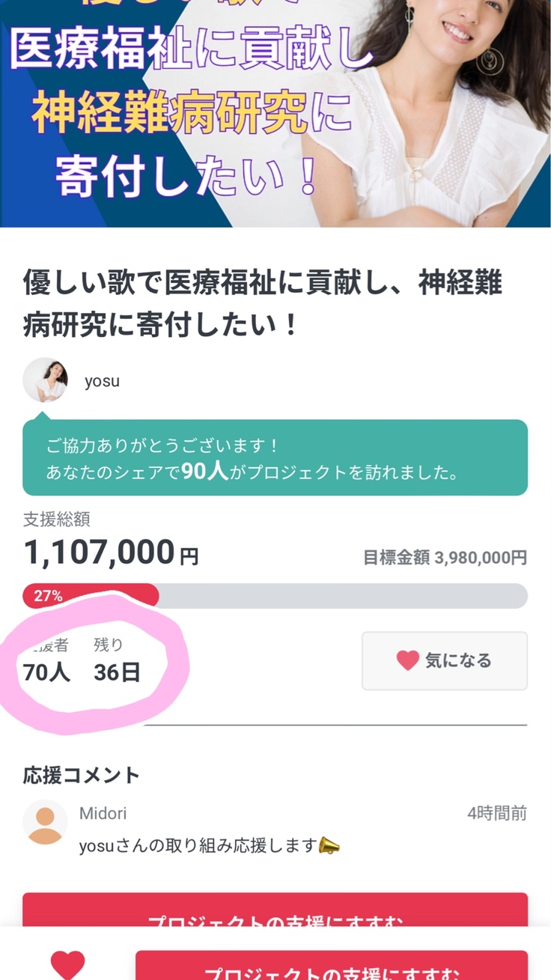Tap the sticky プロジェクトの支援にすすむ button in the bottom bar

pyautogui.click(x=331, y=967)
